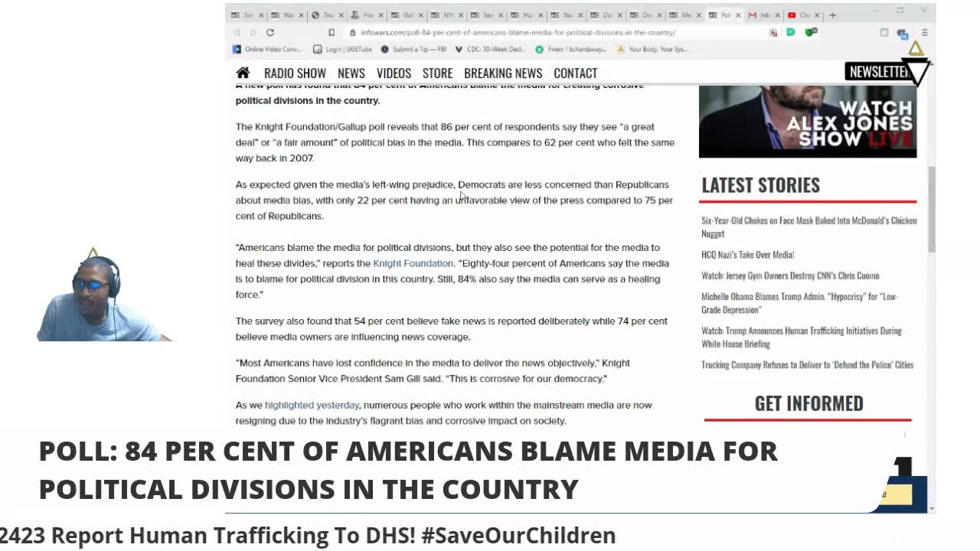Click the green extension icon in toolbar
This screenshot has height=551, width=980.
pos(791,32)
